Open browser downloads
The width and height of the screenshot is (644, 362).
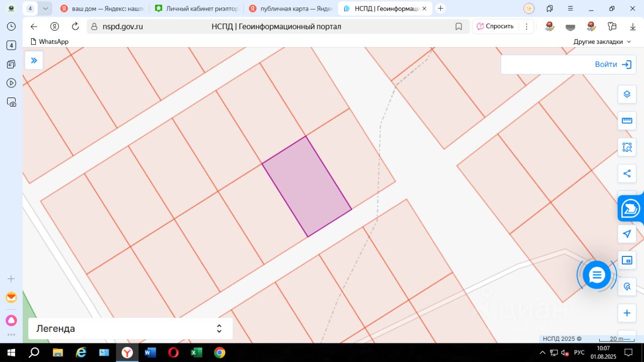click(x=633, y=27)
